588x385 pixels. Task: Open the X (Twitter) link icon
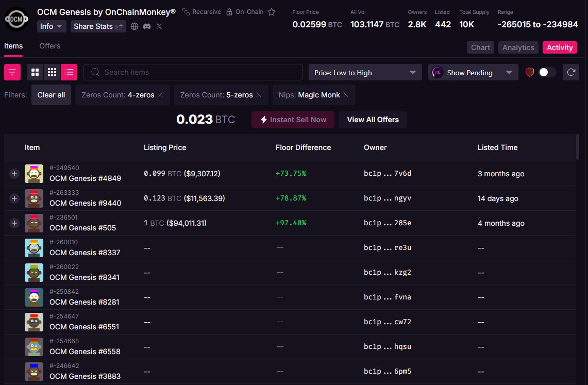click(x=159, y=26)
